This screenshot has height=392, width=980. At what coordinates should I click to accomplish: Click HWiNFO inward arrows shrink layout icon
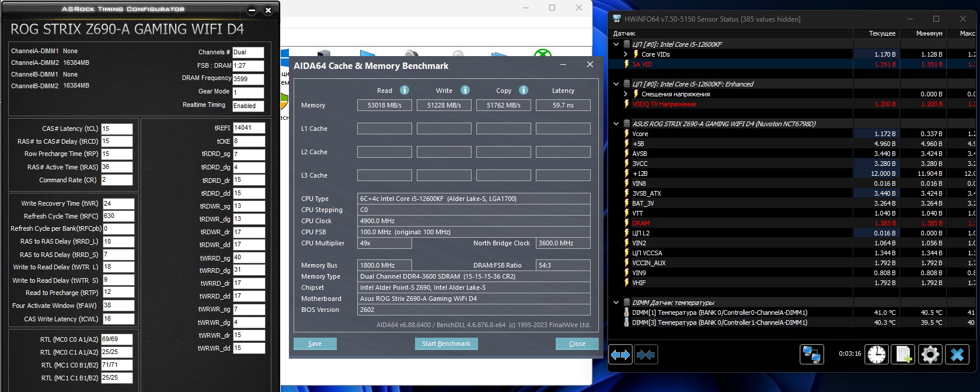click(x=646, y=354)
